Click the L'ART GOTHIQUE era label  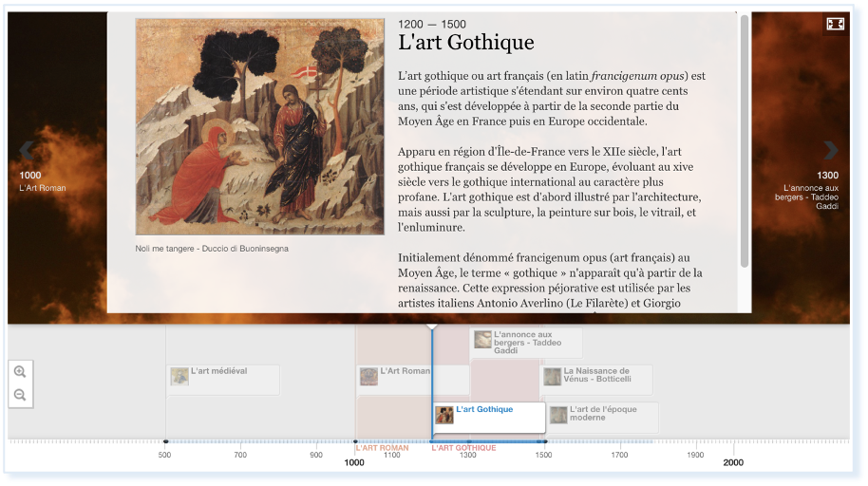coord(463,448)
